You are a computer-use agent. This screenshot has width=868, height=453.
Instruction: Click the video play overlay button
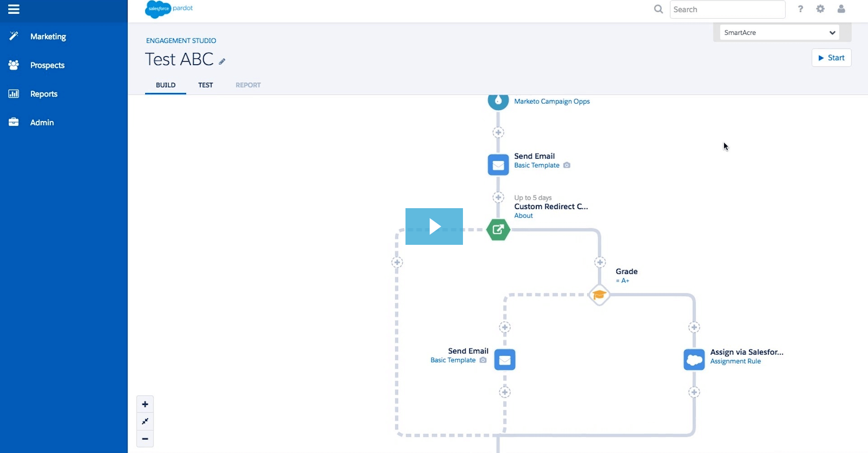434,226
